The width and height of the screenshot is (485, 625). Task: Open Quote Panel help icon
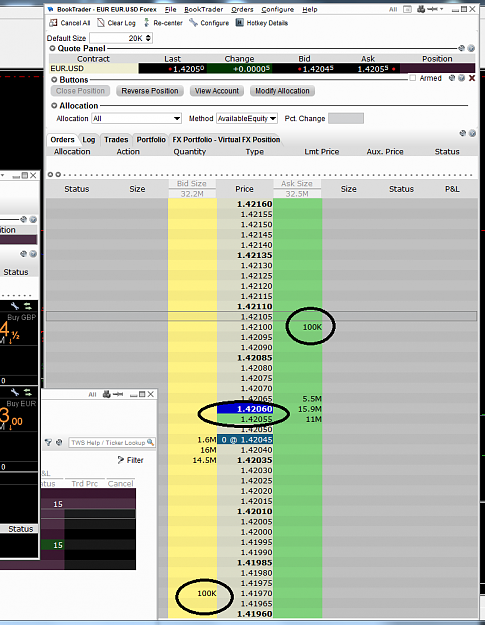[x=471, y=48]
